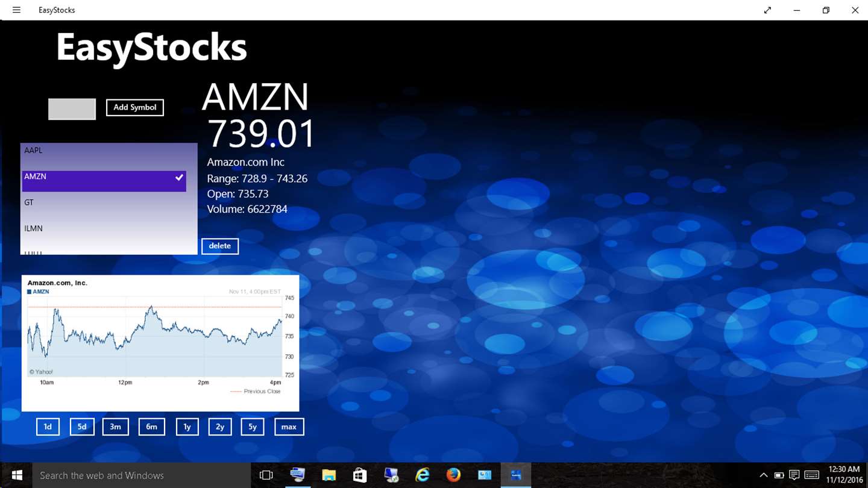868x488 pixels.
Task: Open the remote desktop taskbar icon
Action: pos(391,475)
